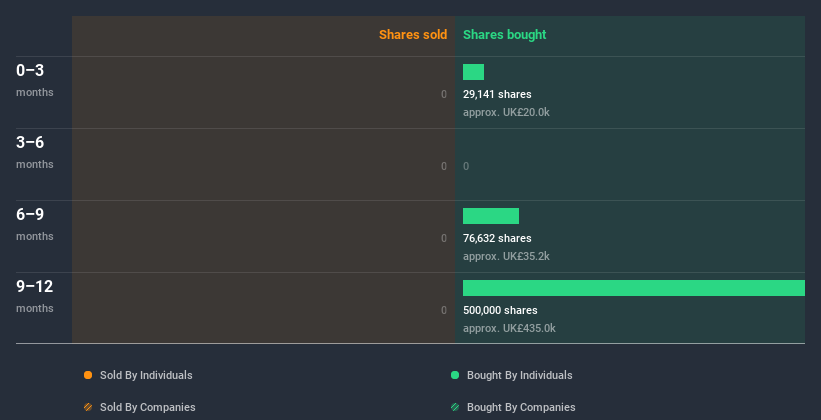This screenshot has height=420, width=821.
Task: Click the 76,632 shares value
Action: pos(497,238)
